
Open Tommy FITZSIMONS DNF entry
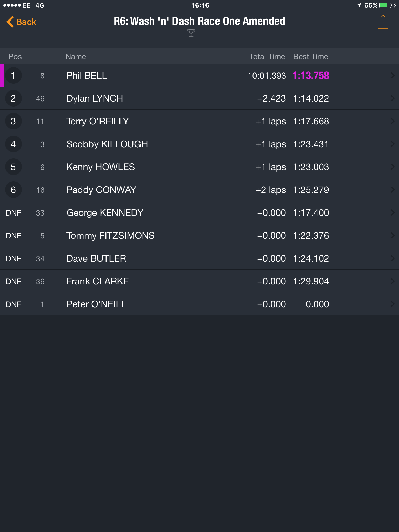click(199, 235)
